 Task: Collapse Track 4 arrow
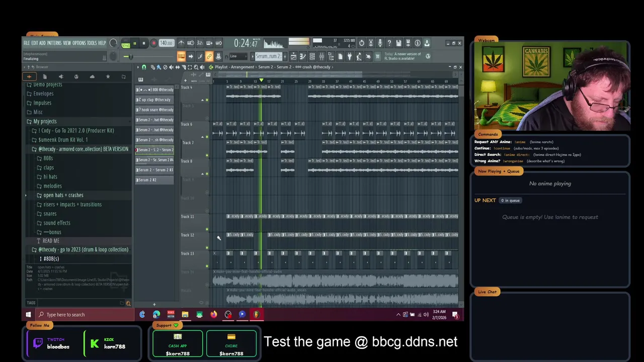point(202,100)
